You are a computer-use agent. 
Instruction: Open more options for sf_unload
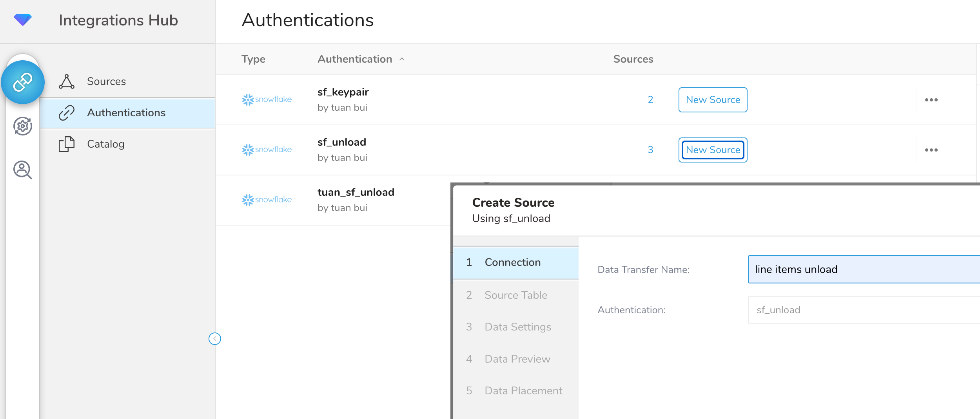[x=931, y=150]
